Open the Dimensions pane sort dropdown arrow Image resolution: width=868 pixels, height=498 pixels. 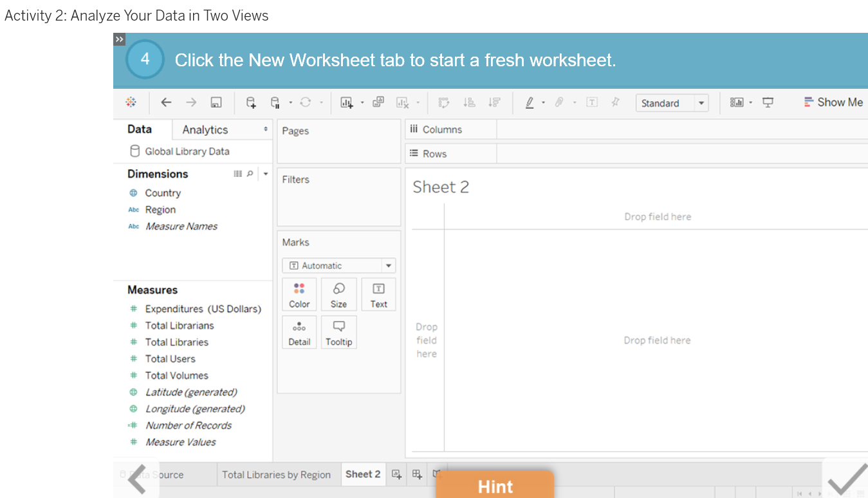[x=265, y=173]
